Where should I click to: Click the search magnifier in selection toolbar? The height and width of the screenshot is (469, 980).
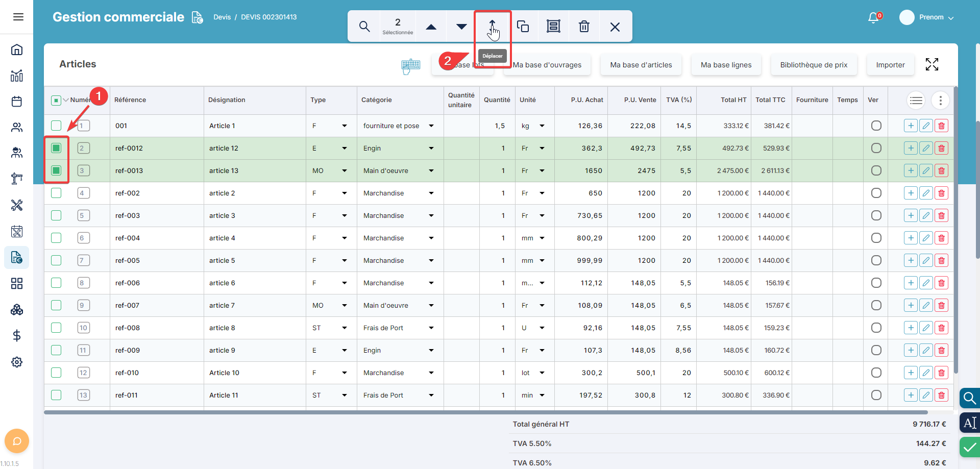pyautogui.click(x=364, y=27)
